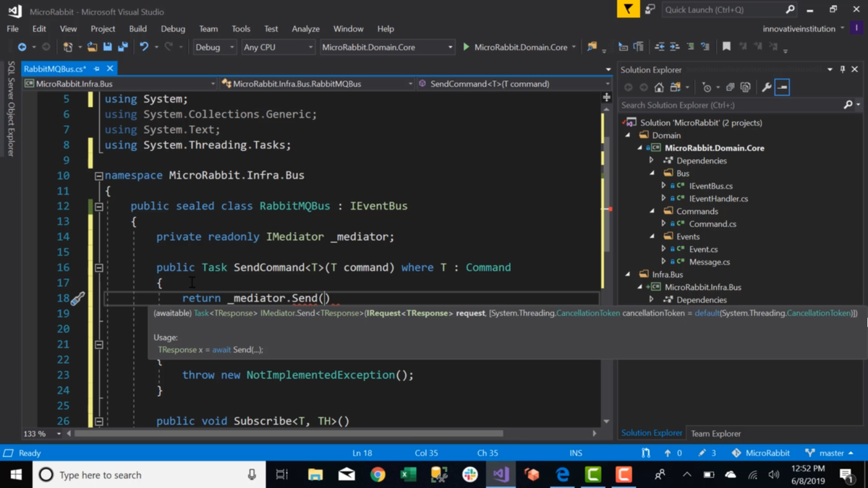Click the master branch in status bar

coord(830,453)
